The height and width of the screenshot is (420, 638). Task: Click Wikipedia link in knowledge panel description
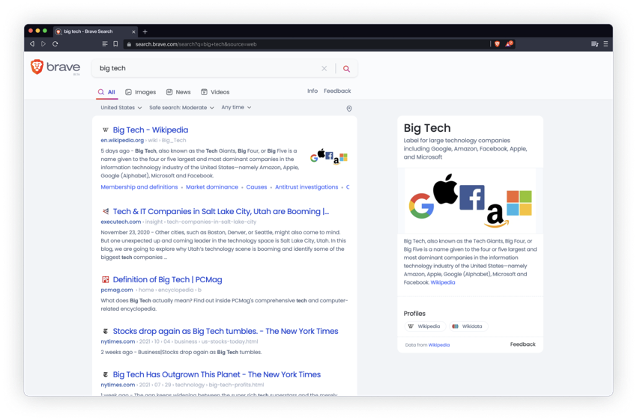pos(443,282)
